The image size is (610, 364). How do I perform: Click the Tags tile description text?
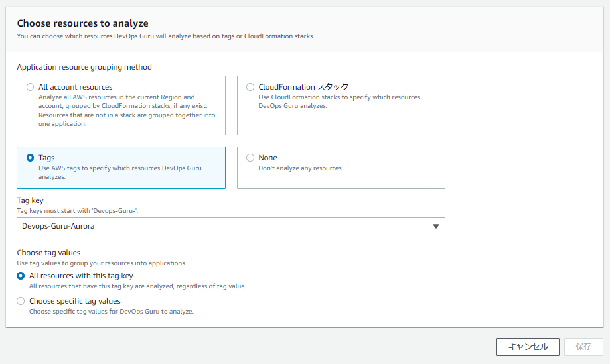119,172
